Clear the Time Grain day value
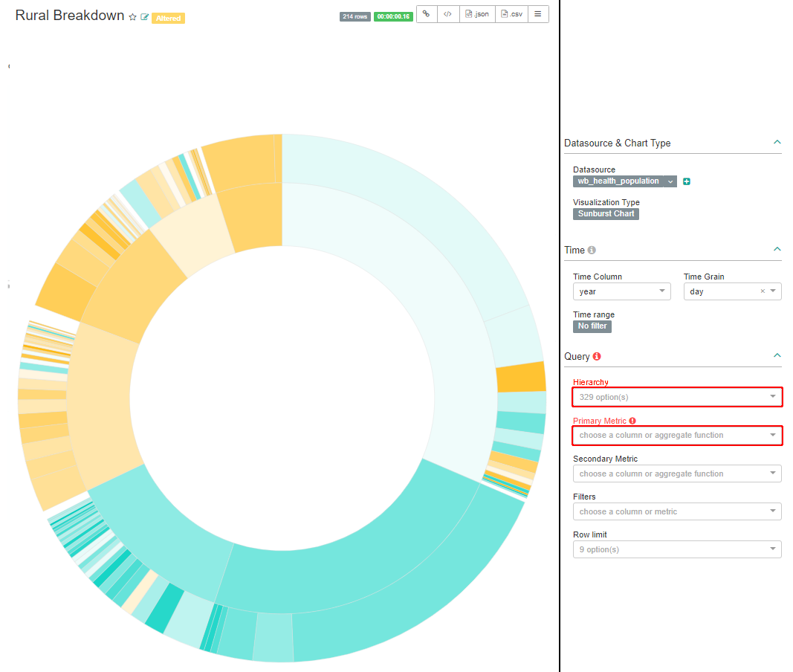 click(762, 291)
